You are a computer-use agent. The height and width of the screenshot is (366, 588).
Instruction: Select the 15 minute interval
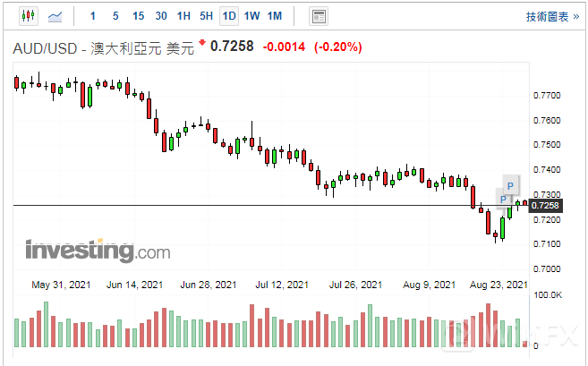(138, 16)
